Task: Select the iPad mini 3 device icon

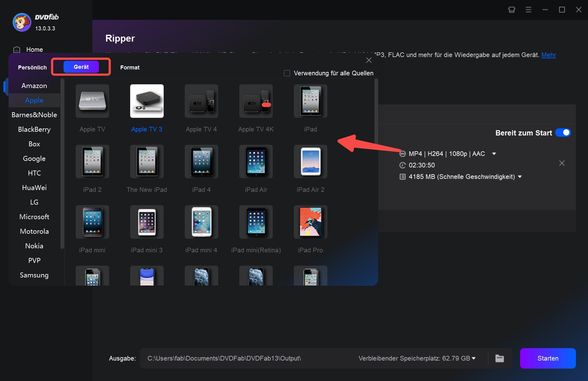Action: [147, 222]
